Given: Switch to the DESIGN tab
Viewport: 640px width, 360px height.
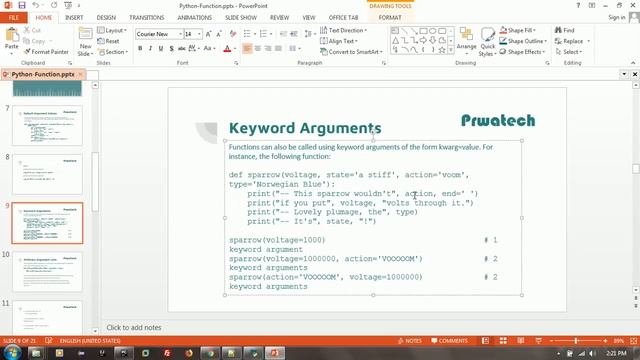Looking at the screenshot, I should tap(106, 18).
